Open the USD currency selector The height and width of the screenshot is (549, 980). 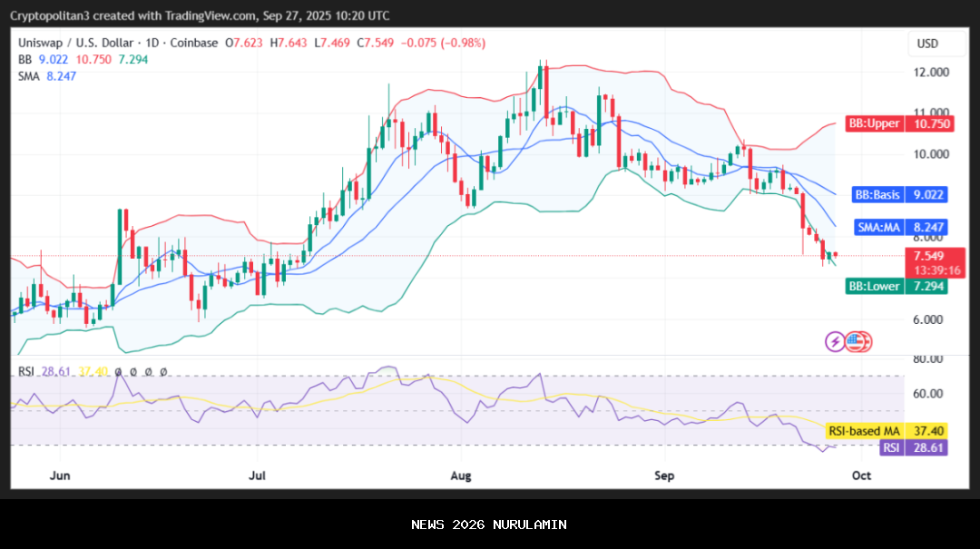coord(927,44)
